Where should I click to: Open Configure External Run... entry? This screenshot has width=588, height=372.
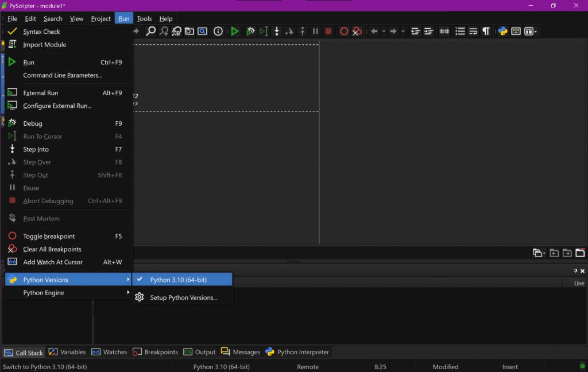(x=69, y=106)
